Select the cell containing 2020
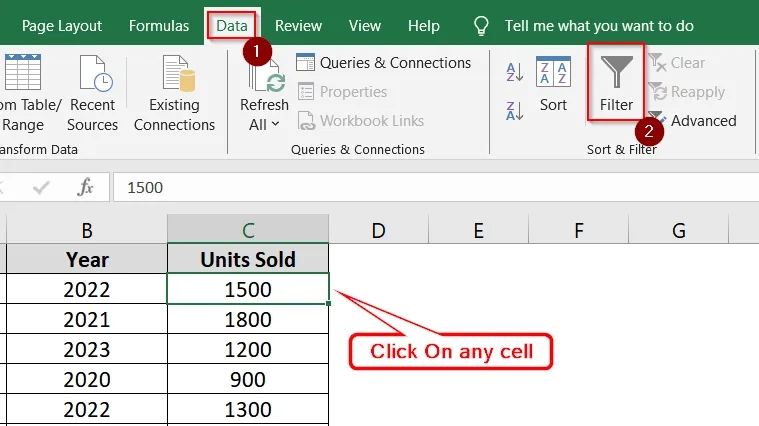The height and width of the screenshot is (426, 759). pyautogui.click(x=87, y=379)
